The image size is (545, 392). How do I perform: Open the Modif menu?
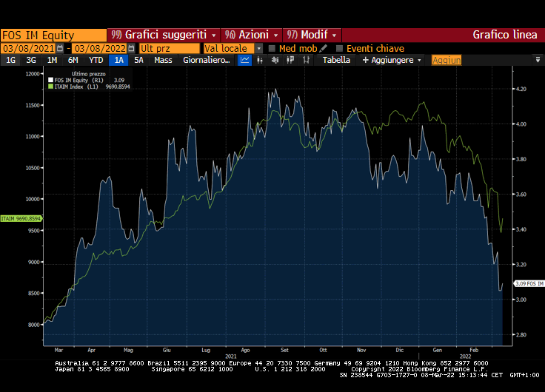pyautogui.click(x=312, y=35)
